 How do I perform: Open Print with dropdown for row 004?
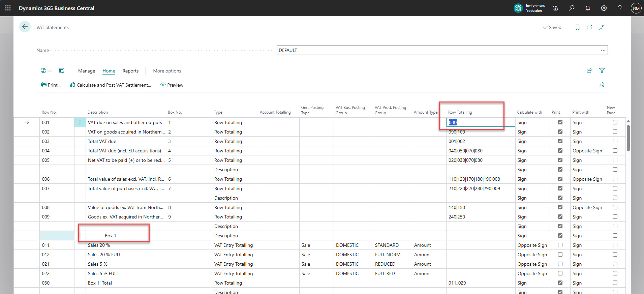click(587, 151)
